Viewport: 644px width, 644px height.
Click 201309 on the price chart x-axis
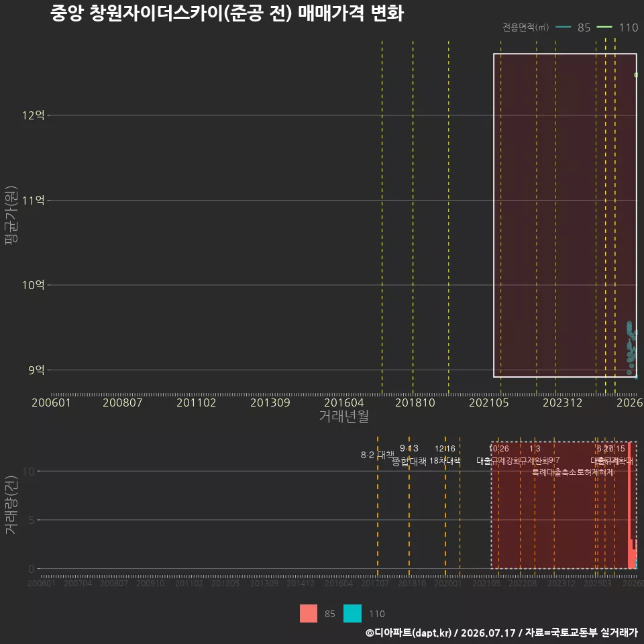(270, 402)
